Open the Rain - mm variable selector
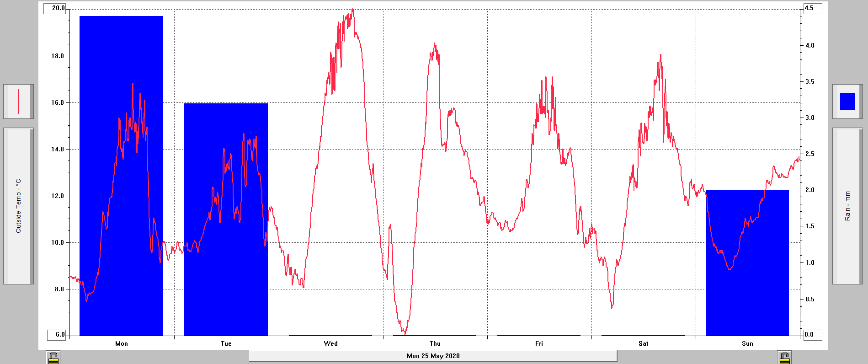The image size is (868, 364). [x=847, y=206]
